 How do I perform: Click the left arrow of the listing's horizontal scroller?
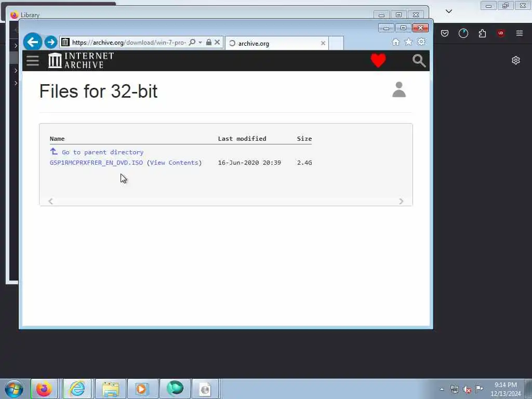tap(50, 201)
